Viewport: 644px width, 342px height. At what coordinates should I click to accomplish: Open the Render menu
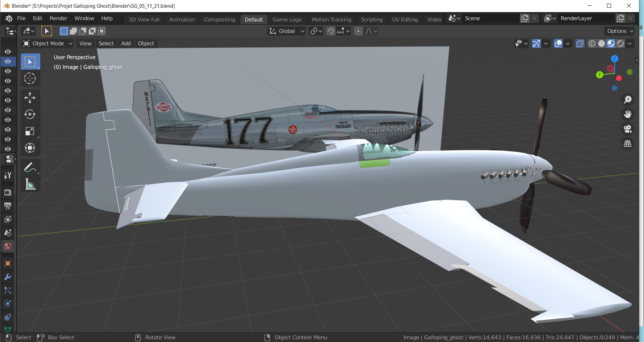click(x=58, y=18)
